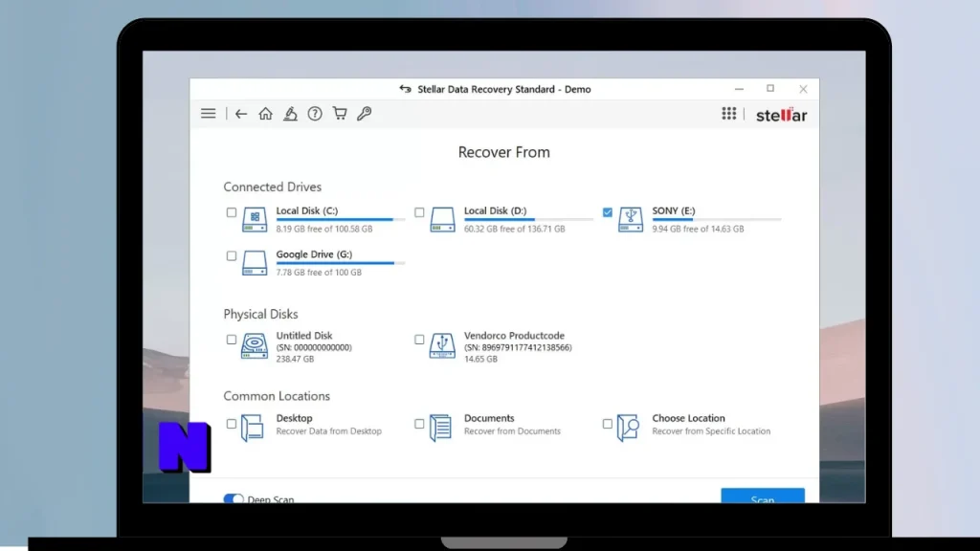Open the activation key icon
This screenshot has width=980, height=551.
(365, 113)
